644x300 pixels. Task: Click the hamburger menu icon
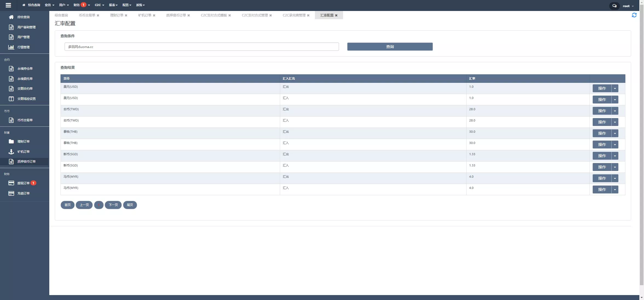click(8, 5)
